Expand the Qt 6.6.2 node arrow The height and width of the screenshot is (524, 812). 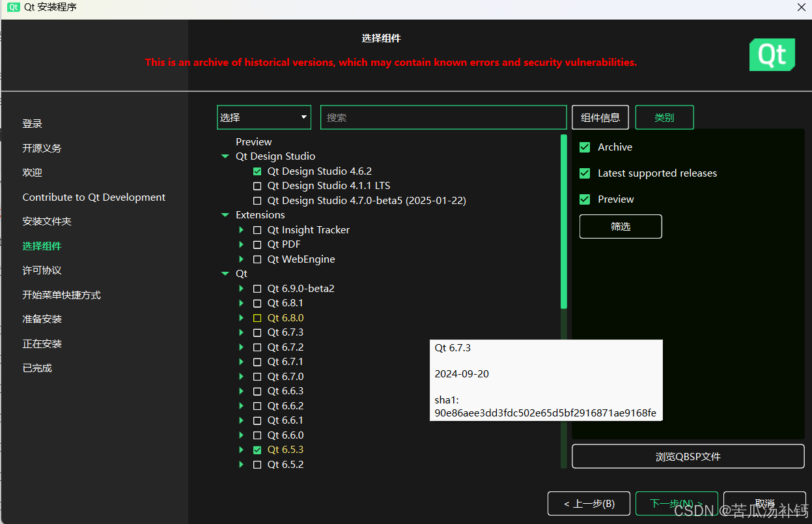(x=242, y=406)
